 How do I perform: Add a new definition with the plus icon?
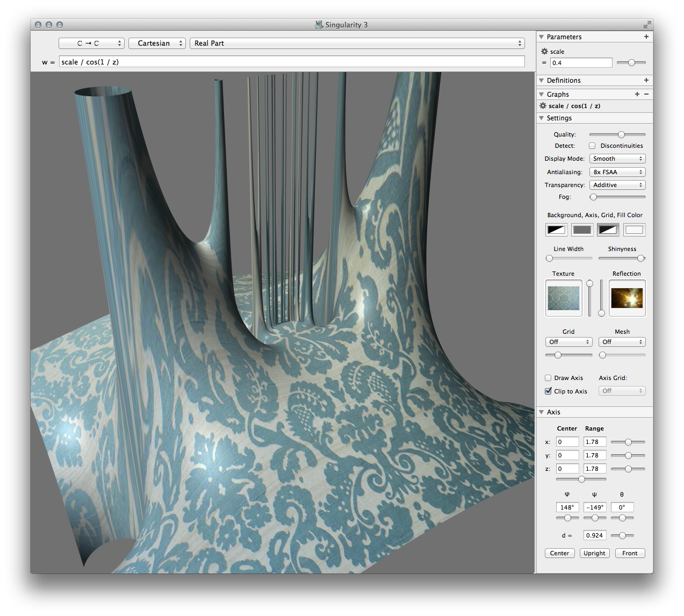point(646,80)
